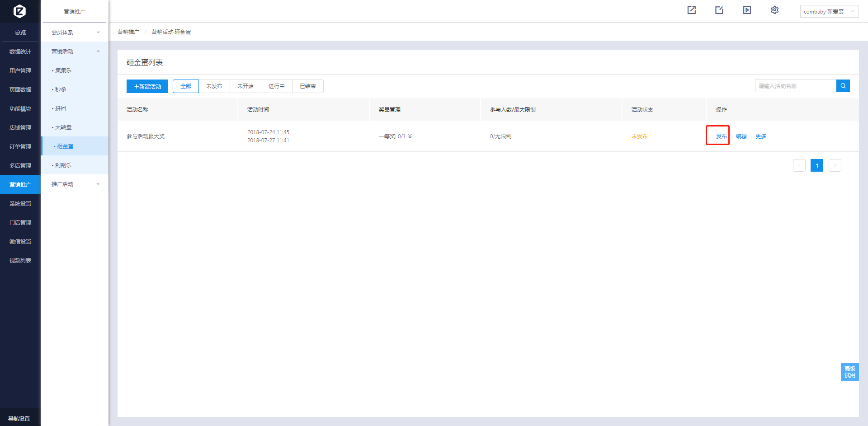Click the 发布 link in the activity row
Image resolution: width=868 pixels, height=426 pixels.
click(721, 136)
